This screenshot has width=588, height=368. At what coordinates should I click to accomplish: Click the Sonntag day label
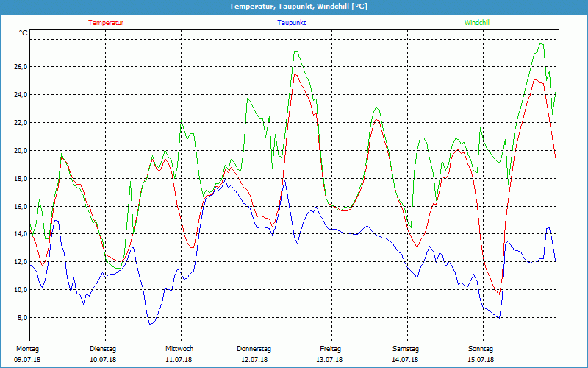tap(481, 349)
